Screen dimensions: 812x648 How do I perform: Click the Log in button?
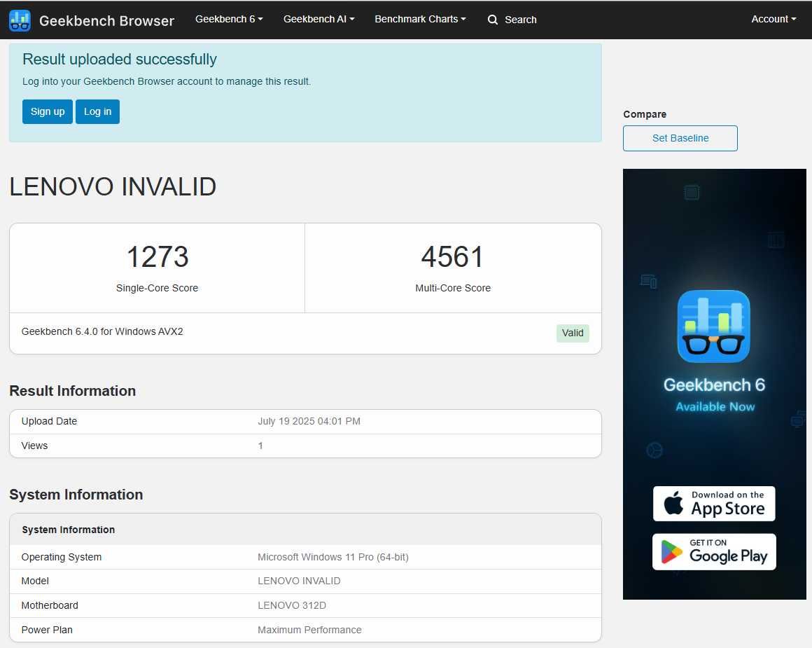click(x=97, y=111)
